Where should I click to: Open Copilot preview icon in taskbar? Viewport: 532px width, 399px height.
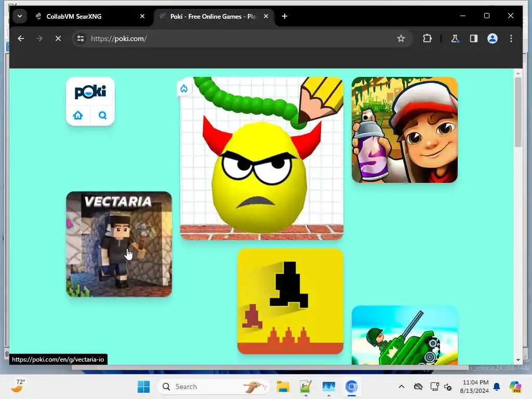(x=515, y=387)
